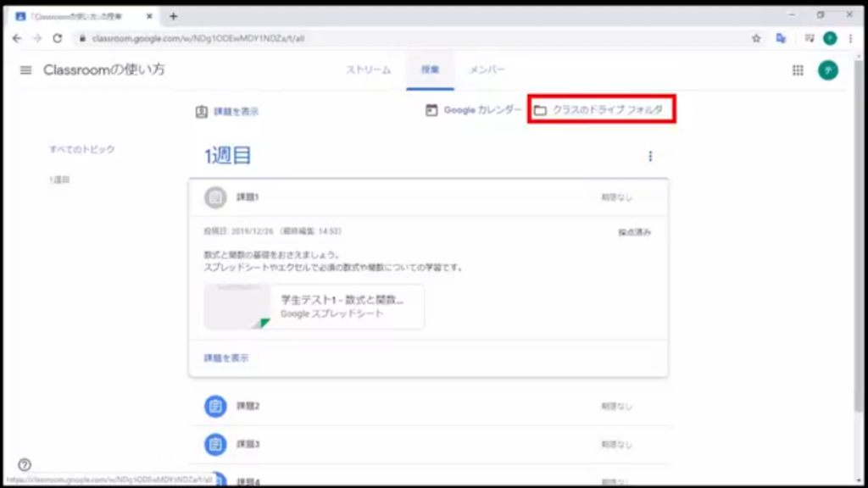Image resolution: width=868 pixels, height=488 pixels.
Task: Open 課題を表示 beside Google カレンダー
Action: pos(227,112)
